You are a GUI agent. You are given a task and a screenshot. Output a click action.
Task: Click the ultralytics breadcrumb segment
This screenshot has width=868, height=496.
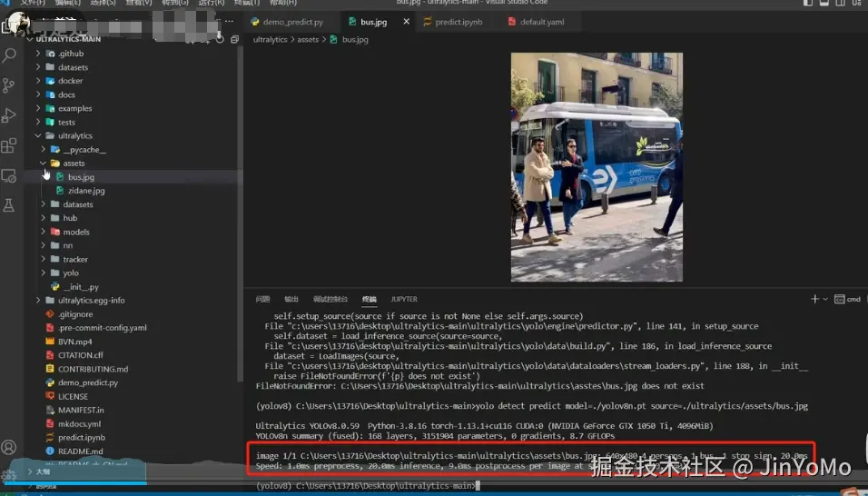(x=271, y=39)
